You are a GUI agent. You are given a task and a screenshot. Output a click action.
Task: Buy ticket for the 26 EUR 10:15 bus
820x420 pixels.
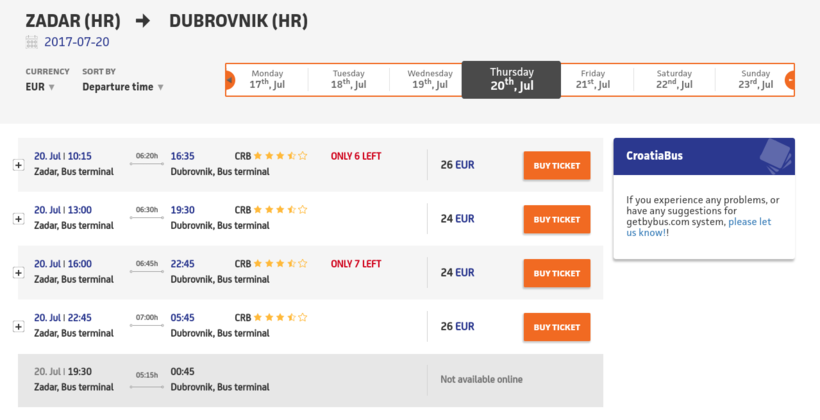pos(556,165)
